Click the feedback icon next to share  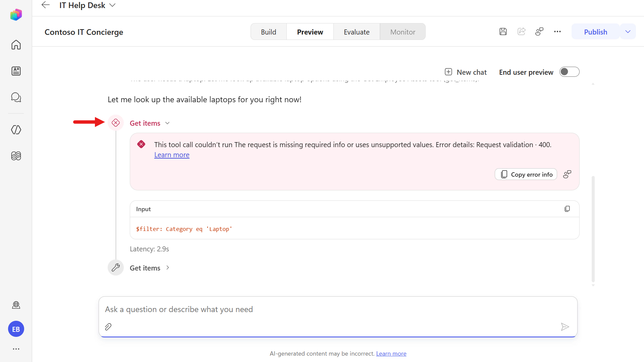539,32
